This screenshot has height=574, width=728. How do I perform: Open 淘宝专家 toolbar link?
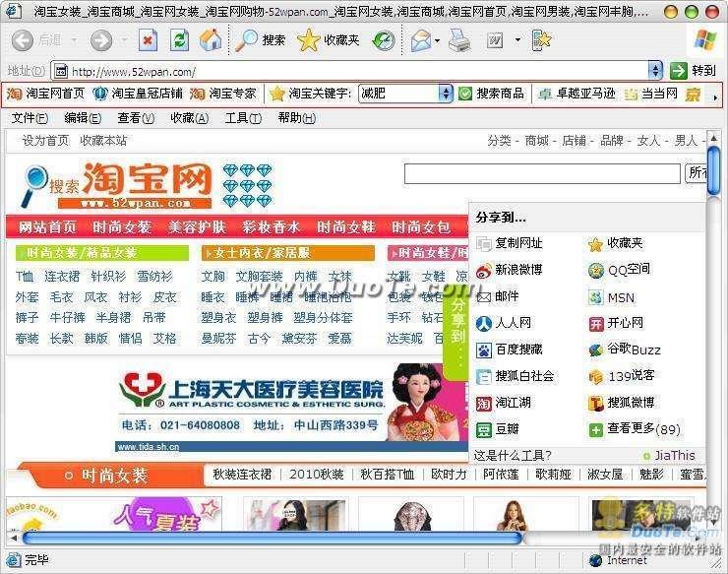click(x=223, y=94)
